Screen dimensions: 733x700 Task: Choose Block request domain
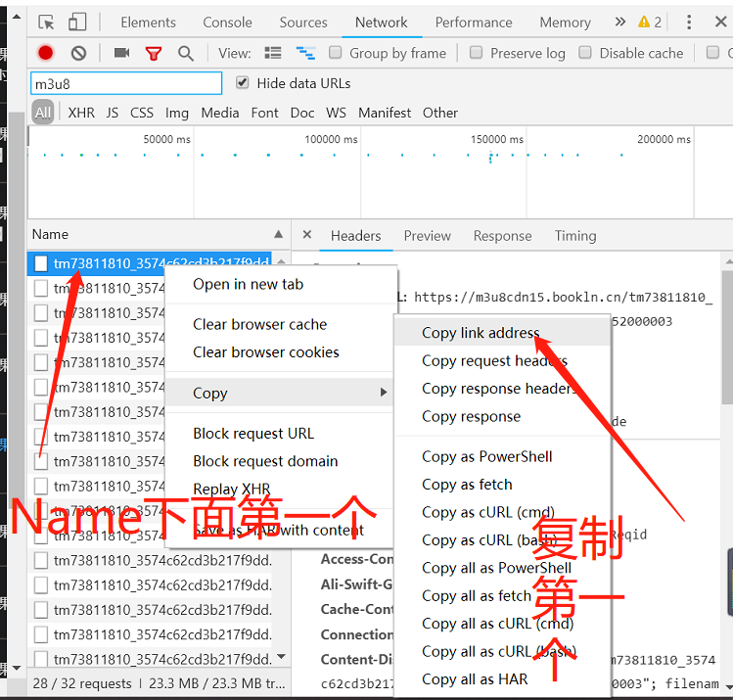[x=282, y=461]
